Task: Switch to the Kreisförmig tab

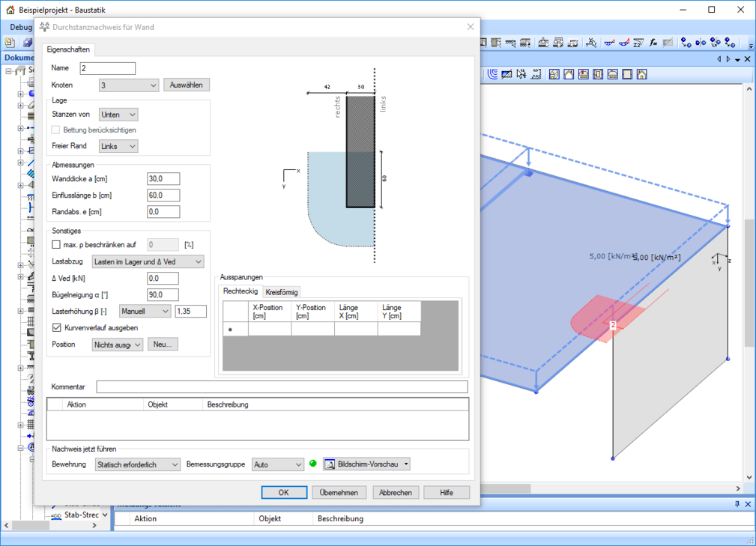Action: [x=282, y=292]
